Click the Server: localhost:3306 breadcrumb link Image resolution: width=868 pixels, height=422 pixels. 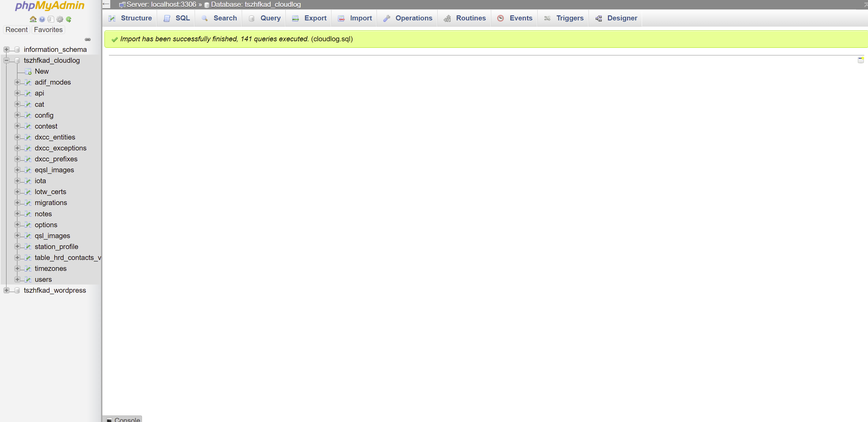pyautogui.click(x=161, y=4)
